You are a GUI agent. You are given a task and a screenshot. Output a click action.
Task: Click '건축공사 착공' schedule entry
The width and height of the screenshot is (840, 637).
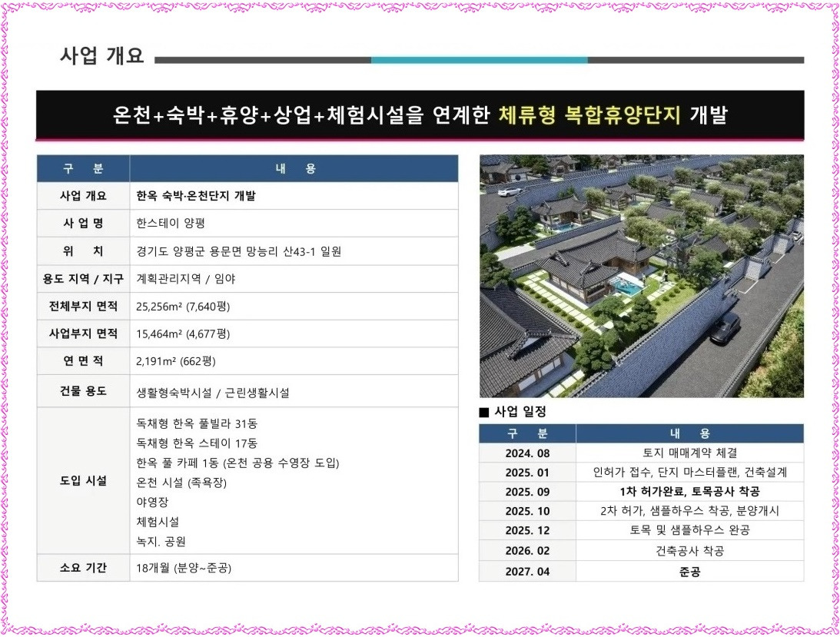[689, 551]
